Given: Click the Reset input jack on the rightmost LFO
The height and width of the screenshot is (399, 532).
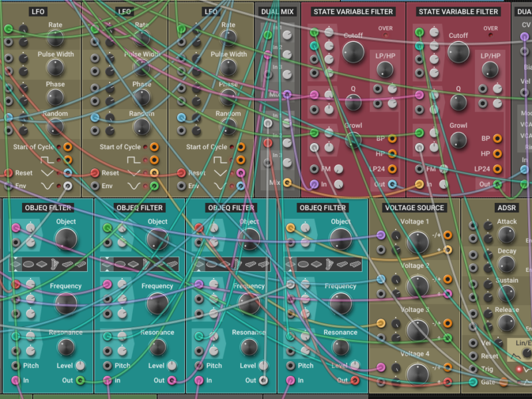Looking at the screenshot, I should coord(181,173).
